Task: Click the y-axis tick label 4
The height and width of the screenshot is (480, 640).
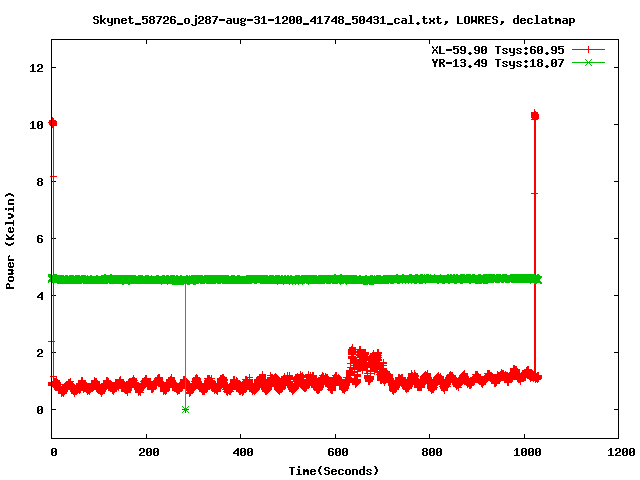Action: [40, 296]
